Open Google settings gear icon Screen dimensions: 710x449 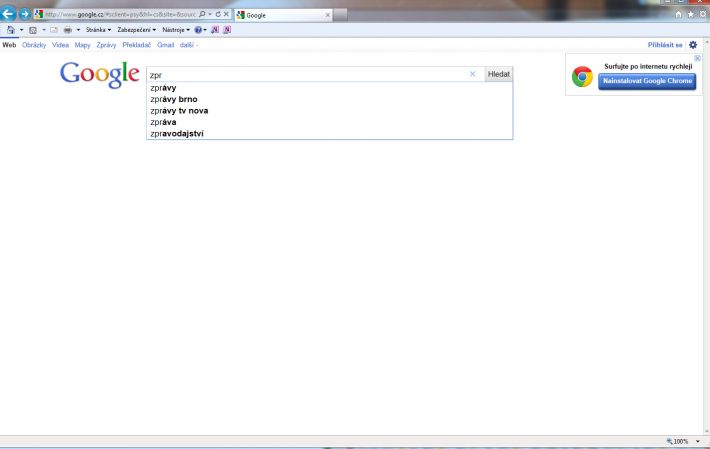(693, 45)
